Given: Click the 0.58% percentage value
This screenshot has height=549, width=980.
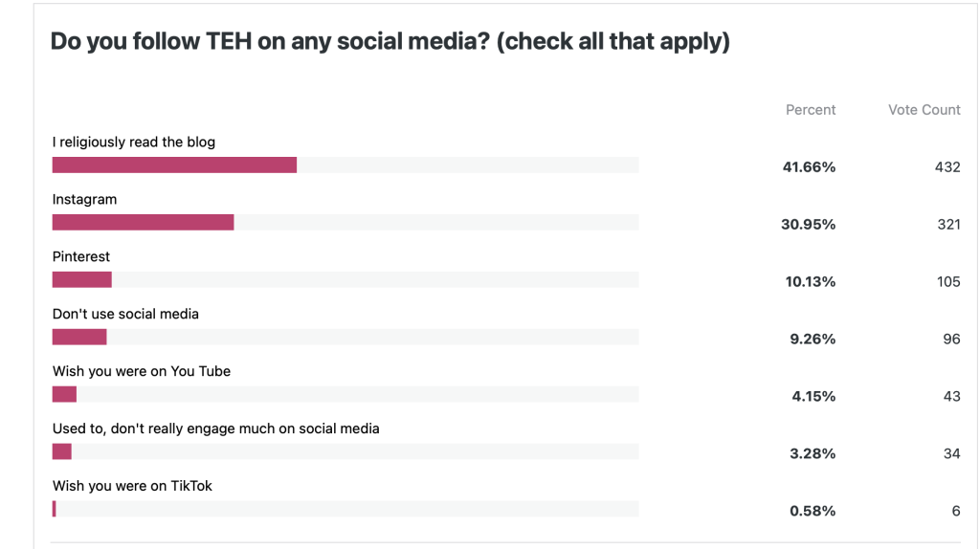Looking at the screenshot, I should point(813,512).
